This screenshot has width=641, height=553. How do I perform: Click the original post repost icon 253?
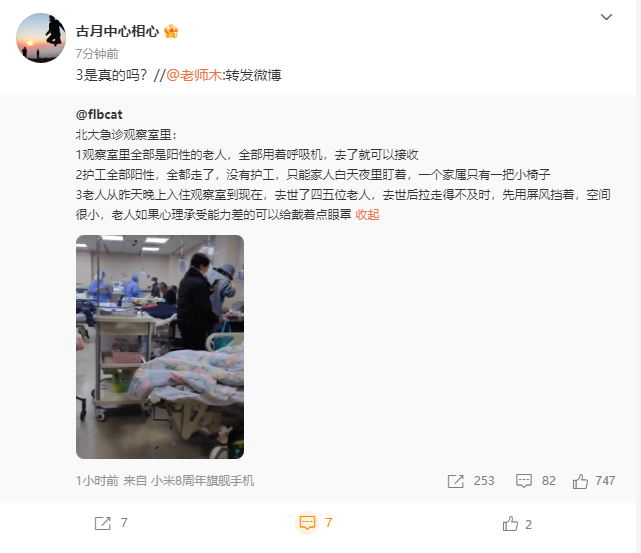tap(455, 481)
